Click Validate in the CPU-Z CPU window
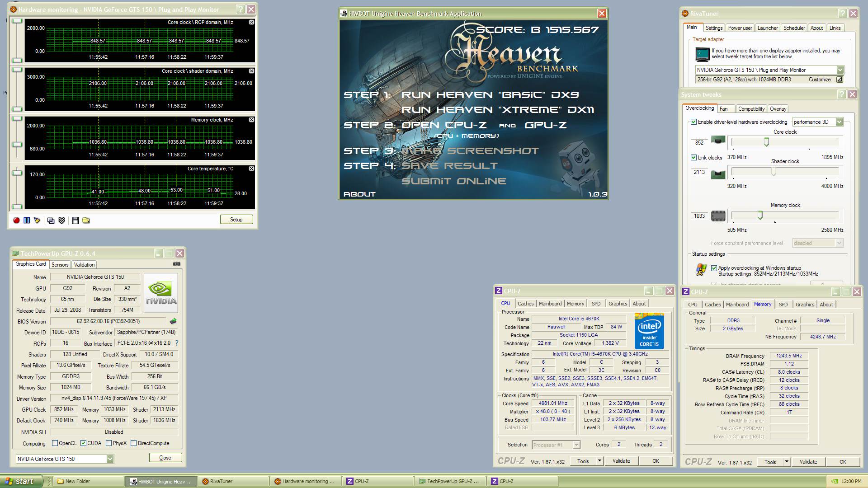Screen dimensions: 868x488 point(621,461)
